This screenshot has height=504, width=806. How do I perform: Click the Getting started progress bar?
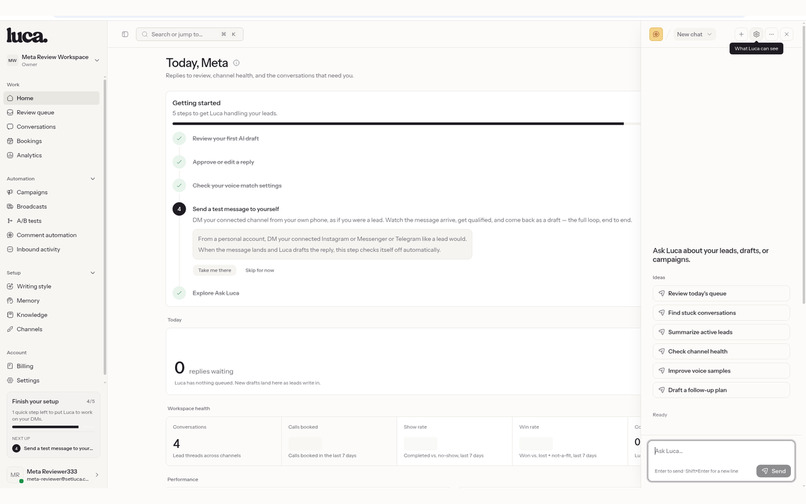click(406, 123)
